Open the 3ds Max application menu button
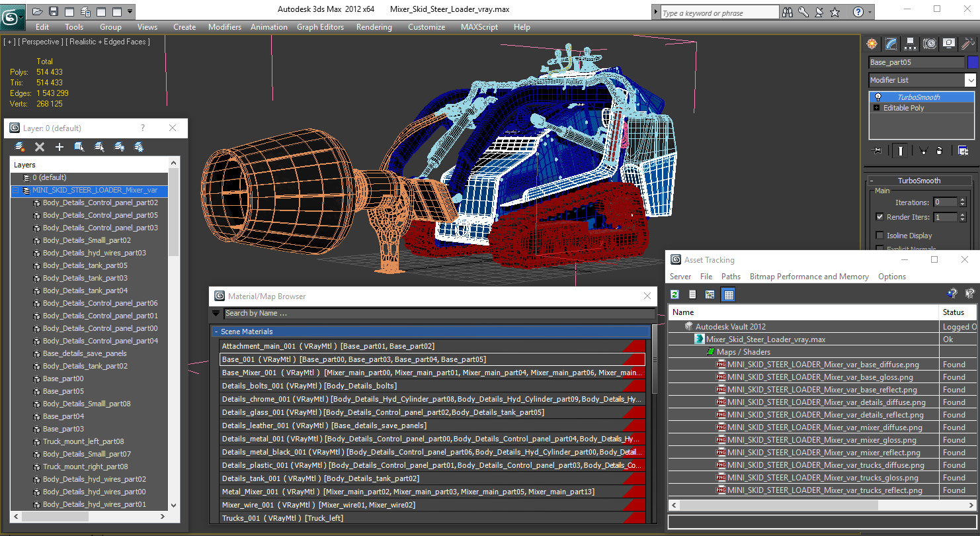This screenshot has width=980, height=536. click(12, 16)
